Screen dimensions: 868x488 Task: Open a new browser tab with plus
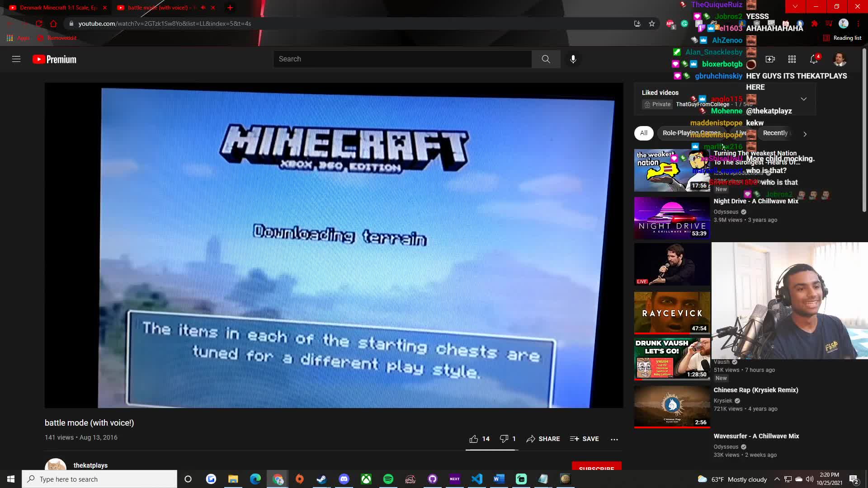click(x=230, y=8)
